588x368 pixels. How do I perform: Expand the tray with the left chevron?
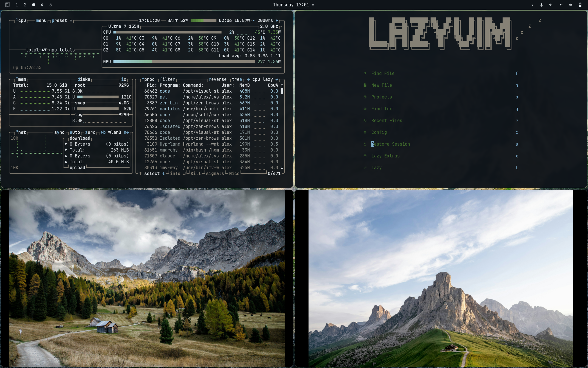(532, 5)
